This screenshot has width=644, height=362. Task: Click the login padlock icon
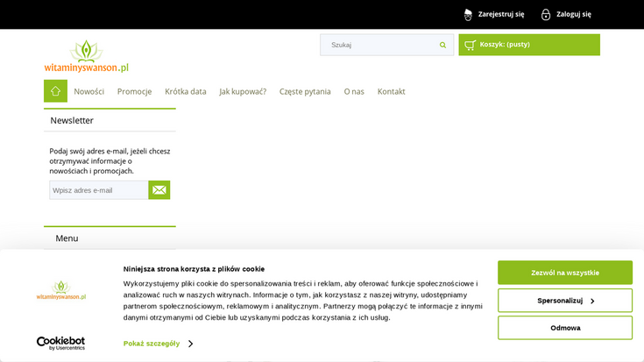pyautogui.click(x=546, y=14)
